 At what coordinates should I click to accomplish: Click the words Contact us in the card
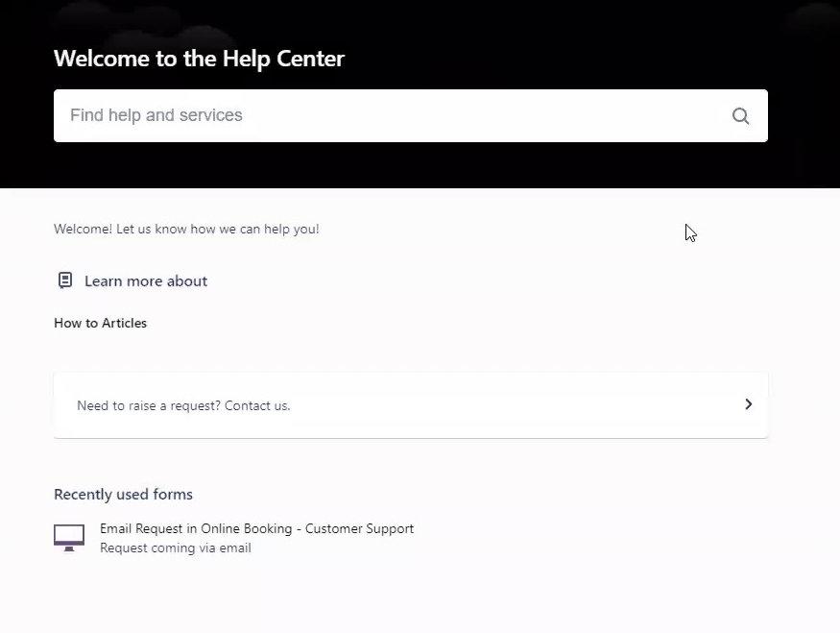[x=257, y=405]
